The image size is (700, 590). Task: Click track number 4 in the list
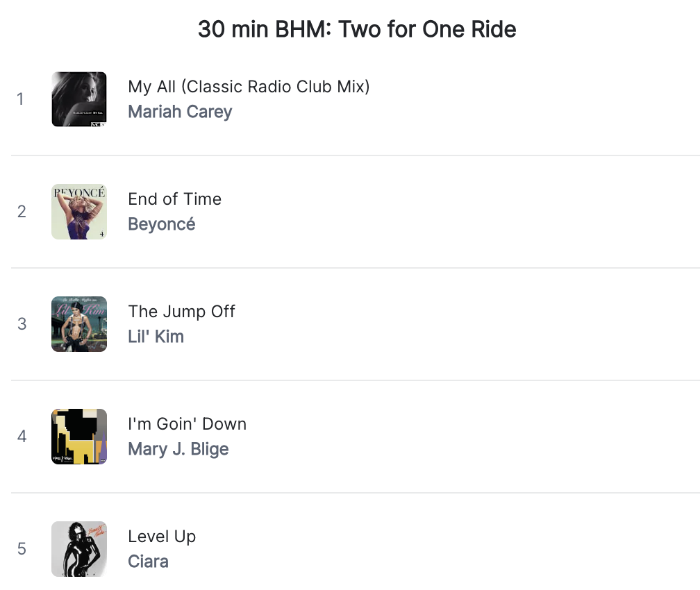click(21, 437)
